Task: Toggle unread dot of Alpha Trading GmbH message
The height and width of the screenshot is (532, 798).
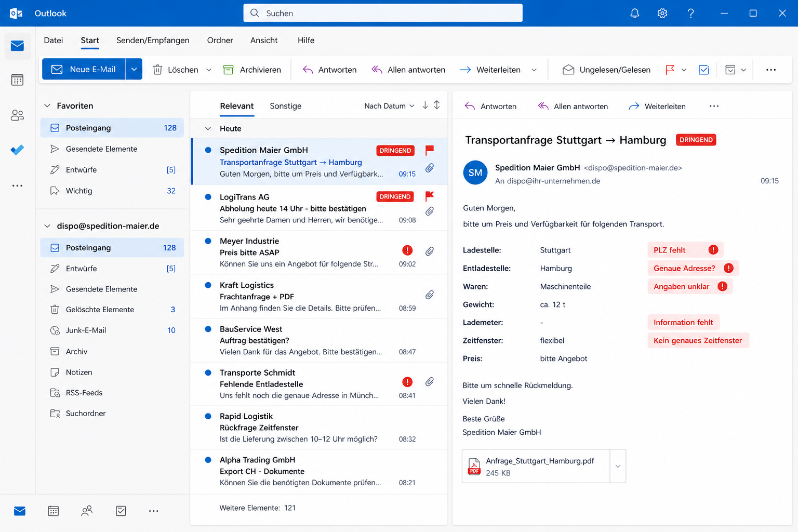Action: tap(208, 460)
